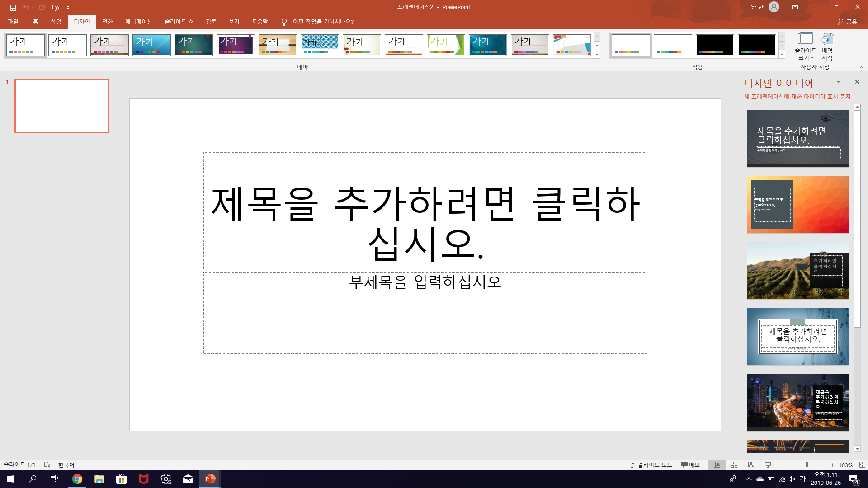Image resolution: width=868 pixels, height=488 pixels.
Task: Open the Slide Size (슬라이드 크기) icon
Action: 805,46
